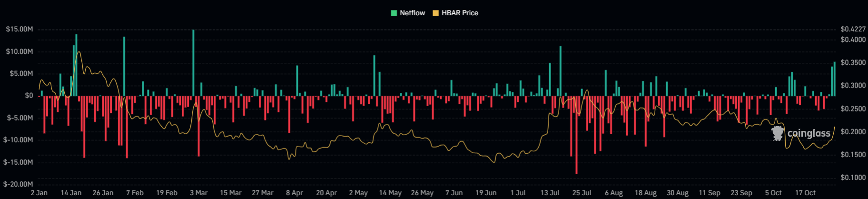Toggle the HBAR Price legend series
The image size is (868, 199).
(x=459, y=13)
